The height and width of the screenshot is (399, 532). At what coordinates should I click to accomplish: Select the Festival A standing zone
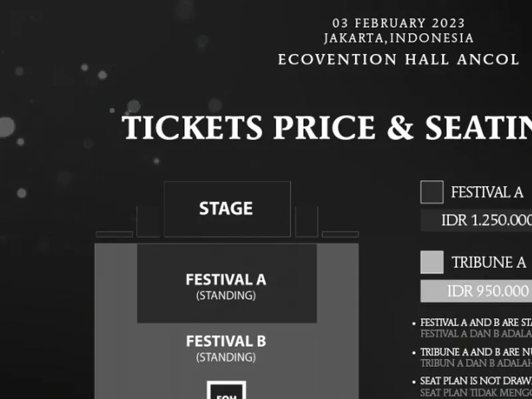coord(227,283)
